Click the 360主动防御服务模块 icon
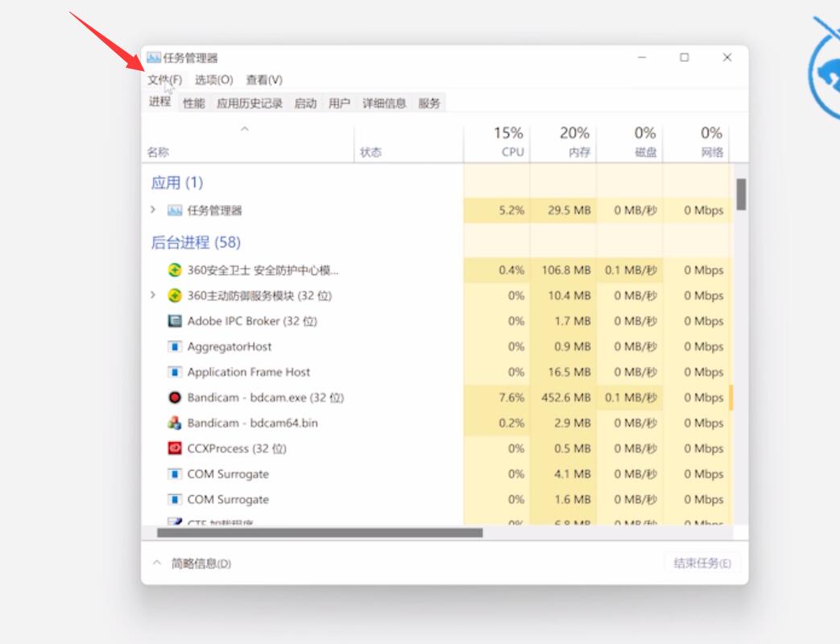 pyautogui.click(x=175, y=295)
